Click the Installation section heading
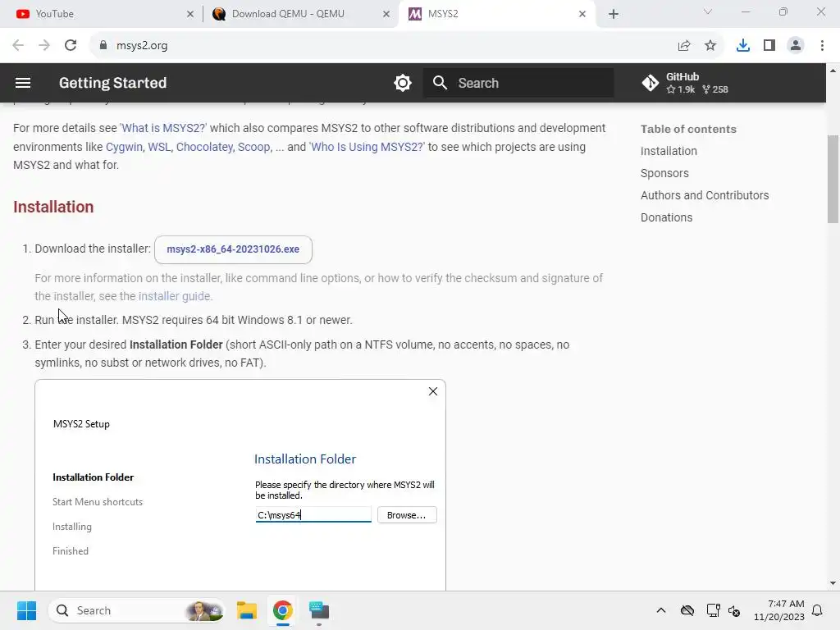Image resolution: width=840 pixels, height=630 pixels. pyautogui.click(x=53, y=207)
